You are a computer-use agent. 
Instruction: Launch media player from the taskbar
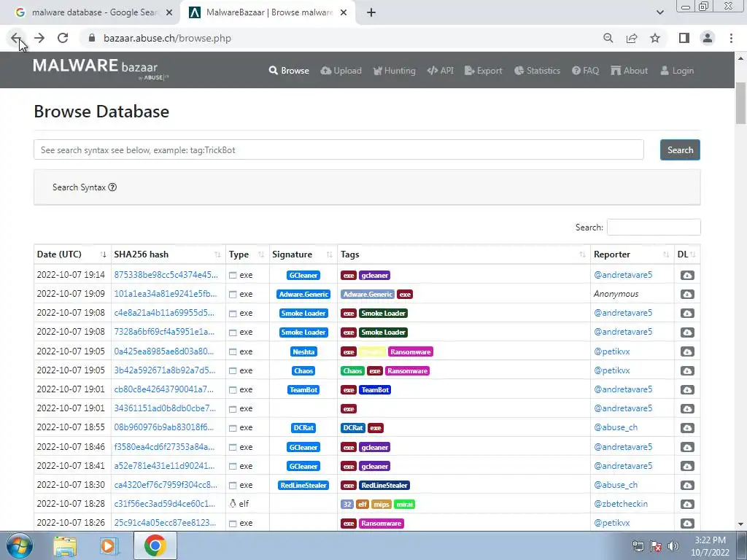[109, 545]
